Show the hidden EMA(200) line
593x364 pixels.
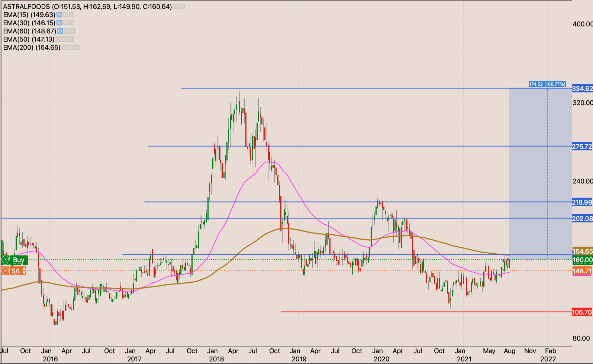(64, 48)
